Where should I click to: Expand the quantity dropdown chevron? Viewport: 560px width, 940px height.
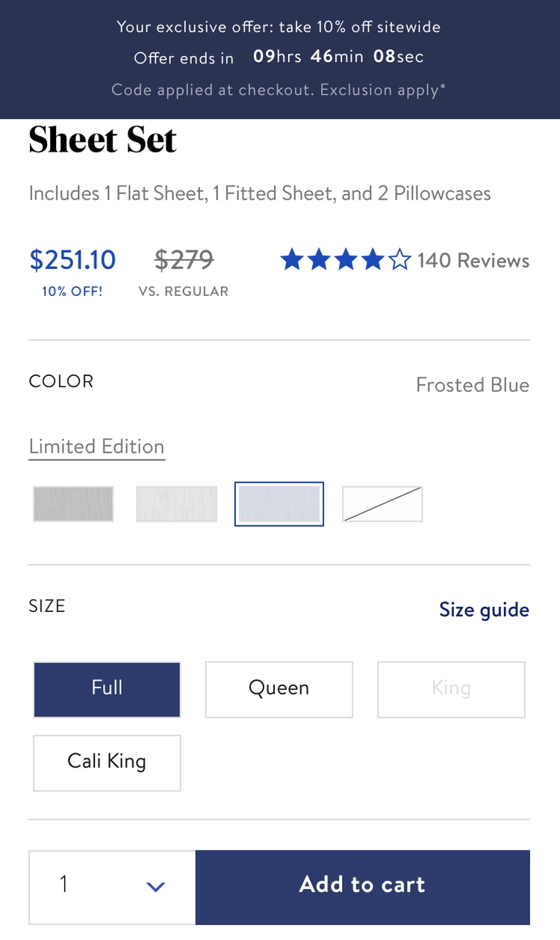coord(155,887)
